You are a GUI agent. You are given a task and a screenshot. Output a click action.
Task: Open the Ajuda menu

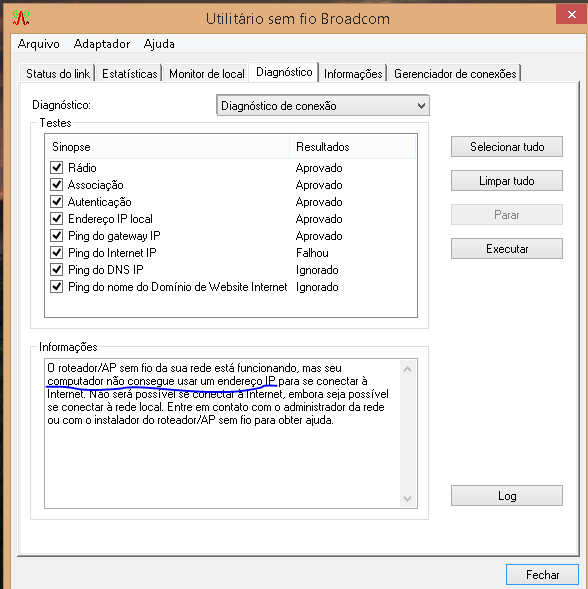(159, 44)
